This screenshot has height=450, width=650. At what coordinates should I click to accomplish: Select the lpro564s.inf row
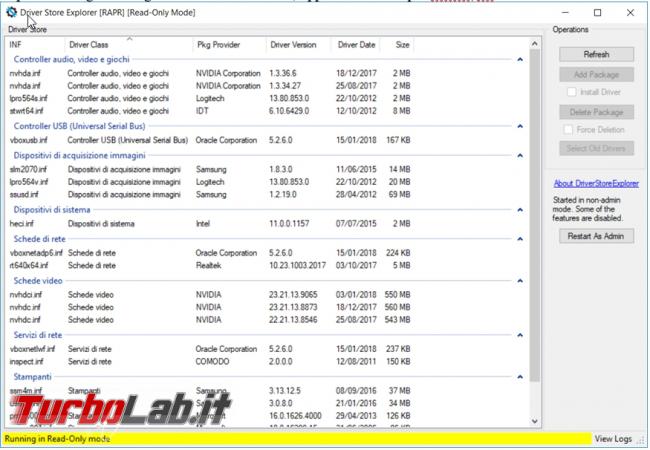coord(210,98)
